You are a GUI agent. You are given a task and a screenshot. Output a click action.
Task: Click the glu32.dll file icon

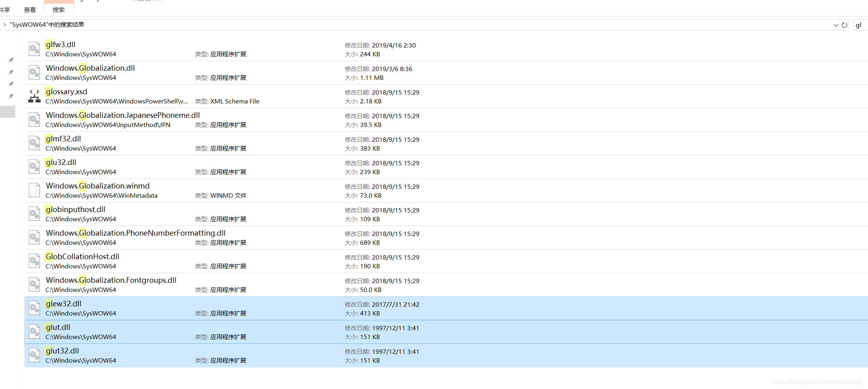[34, 167]
